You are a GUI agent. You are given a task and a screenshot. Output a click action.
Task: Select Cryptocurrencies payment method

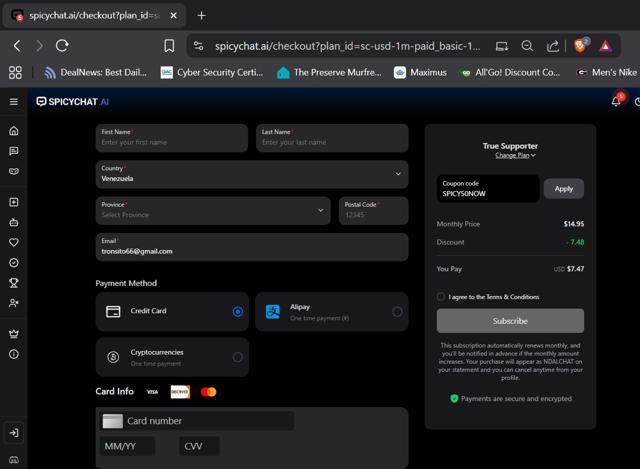point(172,357)
